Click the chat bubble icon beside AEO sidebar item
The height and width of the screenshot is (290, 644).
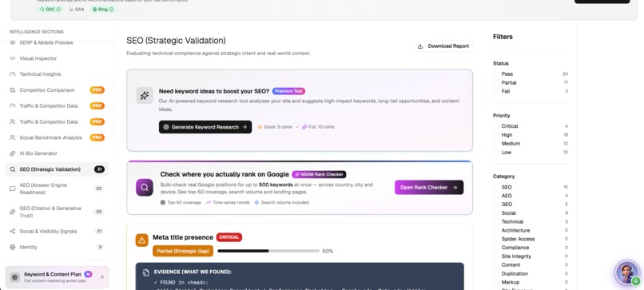tap(12, 189)
